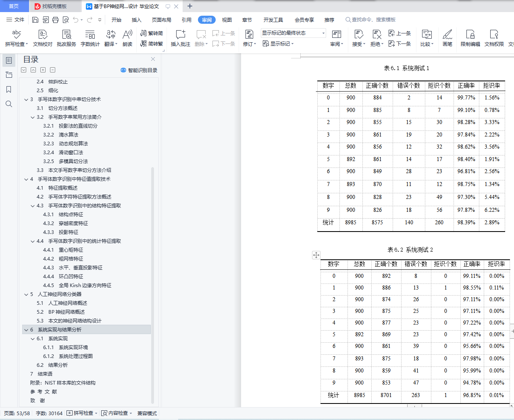Viewport: 514px width, 420px height.
Task: Open 字数统计 word count
Action: point(90,38)
